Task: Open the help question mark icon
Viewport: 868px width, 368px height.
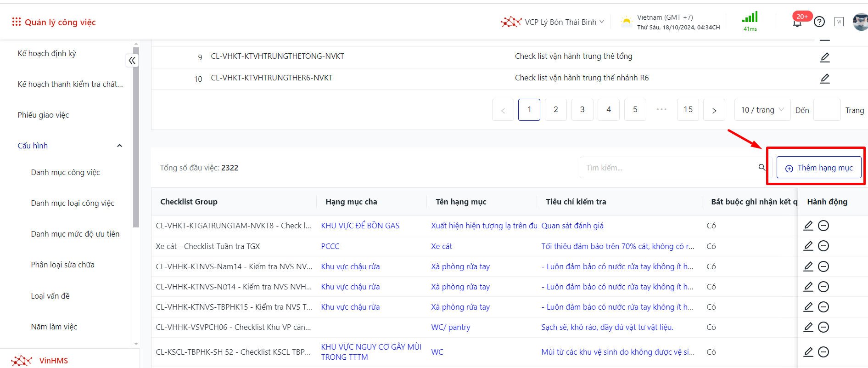Action: pos(819,22)
